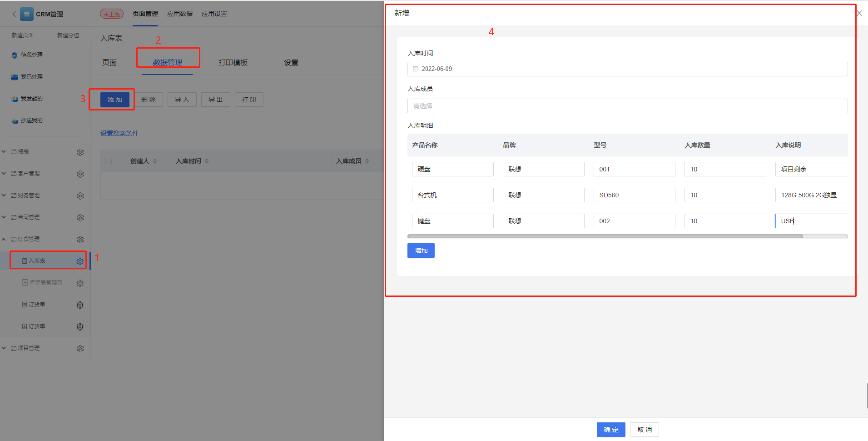The image size is (868, 441).
Task: Click the back arrow beside CRM管理
Action: [14, 14]
